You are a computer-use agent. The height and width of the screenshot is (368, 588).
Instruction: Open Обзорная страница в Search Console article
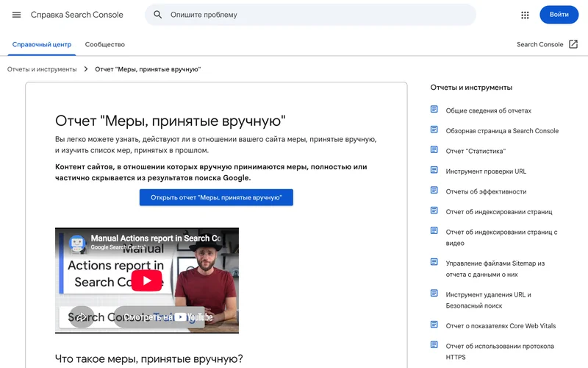502,131
